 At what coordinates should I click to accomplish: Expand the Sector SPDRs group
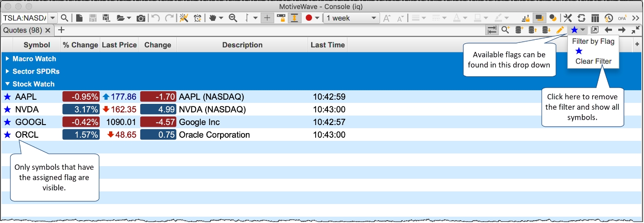pos(8,71)
